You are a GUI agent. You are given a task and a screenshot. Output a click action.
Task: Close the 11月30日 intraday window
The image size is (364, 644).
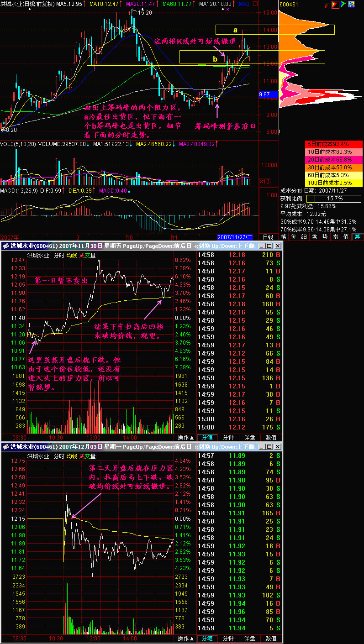[278, 246]
